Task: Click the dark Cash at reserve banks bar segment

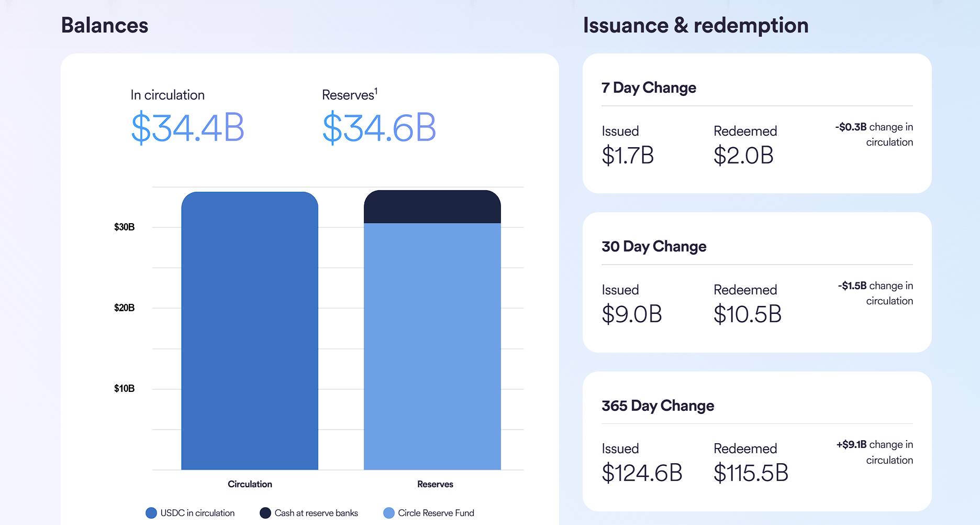Action: 432,207
